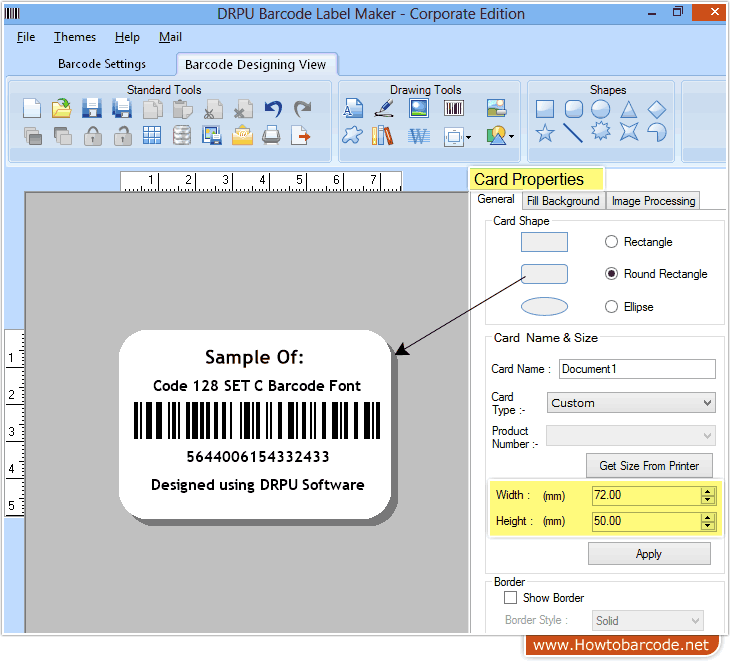Expand the frame tool dropdown arrow
This screenshot has width=730, height=662.
click(x=468, y=137)
